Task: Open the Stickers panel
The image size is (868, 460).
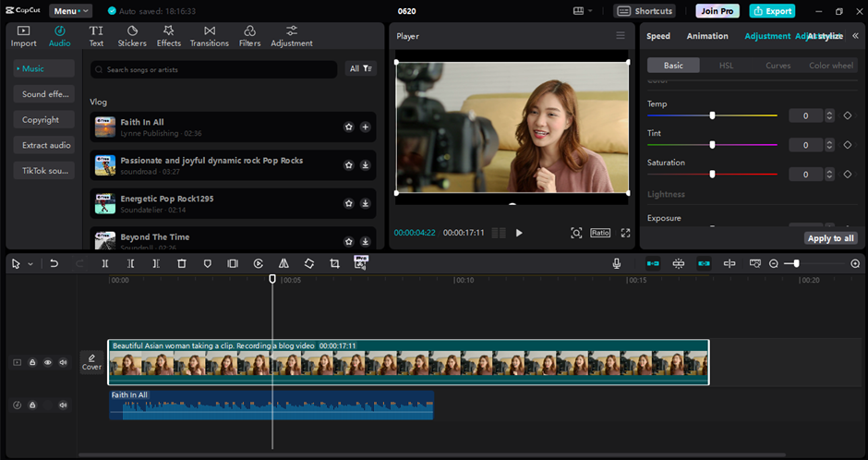Action: click(x=133, y=36)
